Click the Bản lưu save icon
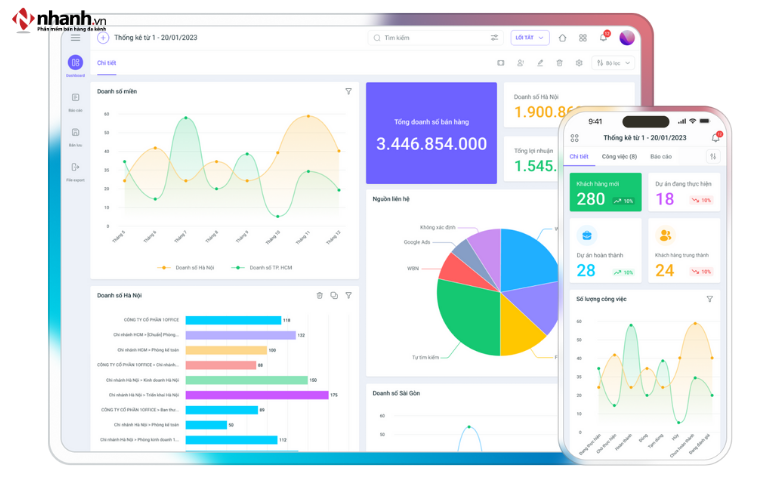Viewport: 765px width, 478px height. pos(75,133)
